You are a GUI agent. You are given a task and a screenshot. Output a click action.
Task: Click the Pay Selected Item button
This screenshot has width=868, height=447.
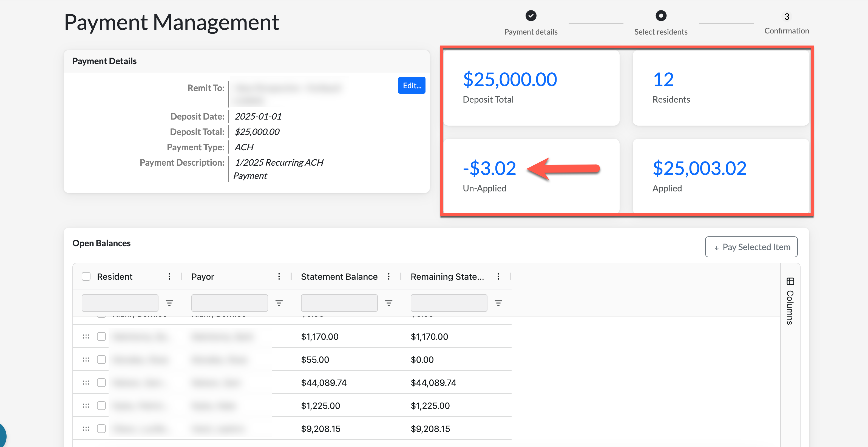(x=751, y=247)
